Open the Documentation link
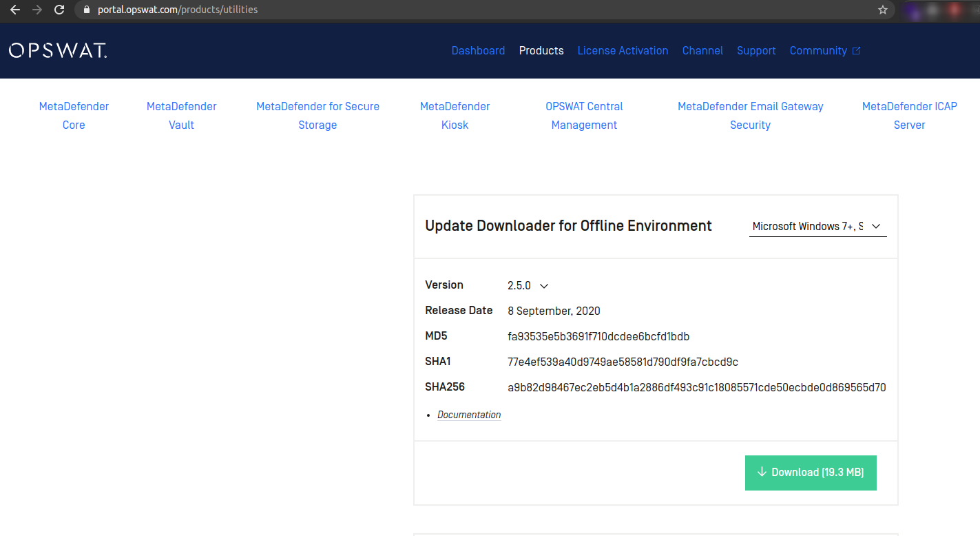 click(469, 415)
